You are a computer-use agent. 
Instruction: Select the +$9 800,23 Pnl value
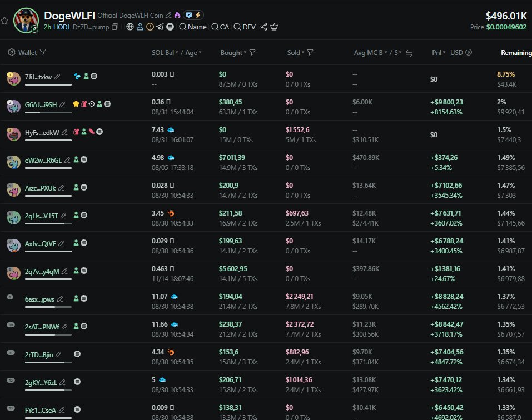pyautogui.click(x=446, y=102)
